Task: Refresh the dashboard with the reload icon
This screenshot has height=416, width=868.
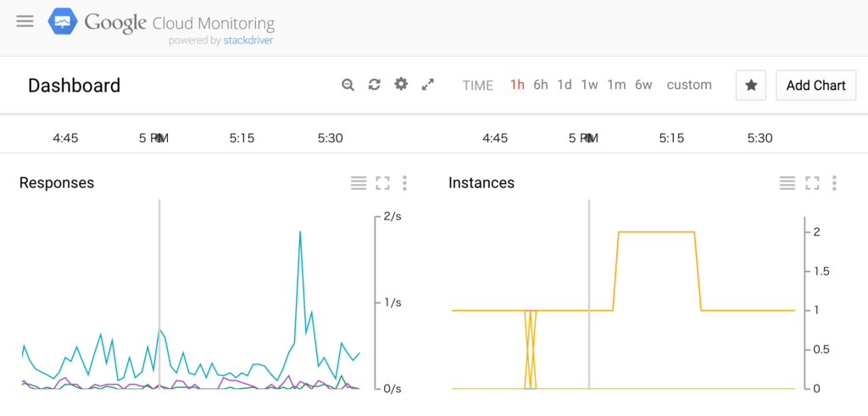Action: click(374, 85)
